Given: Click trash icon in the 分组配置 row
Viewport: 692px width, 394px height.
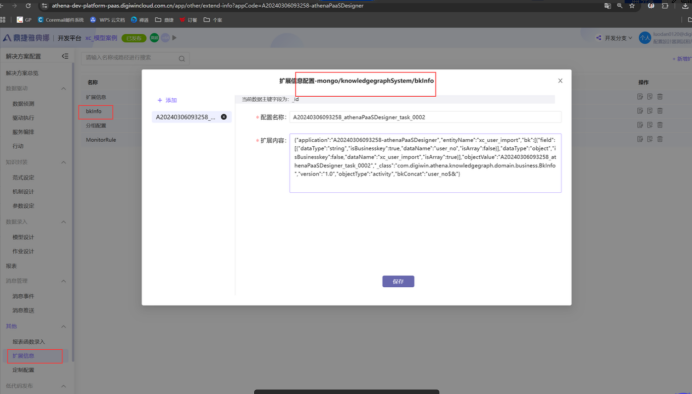Looking at the screenshot, I should [660, 125].
